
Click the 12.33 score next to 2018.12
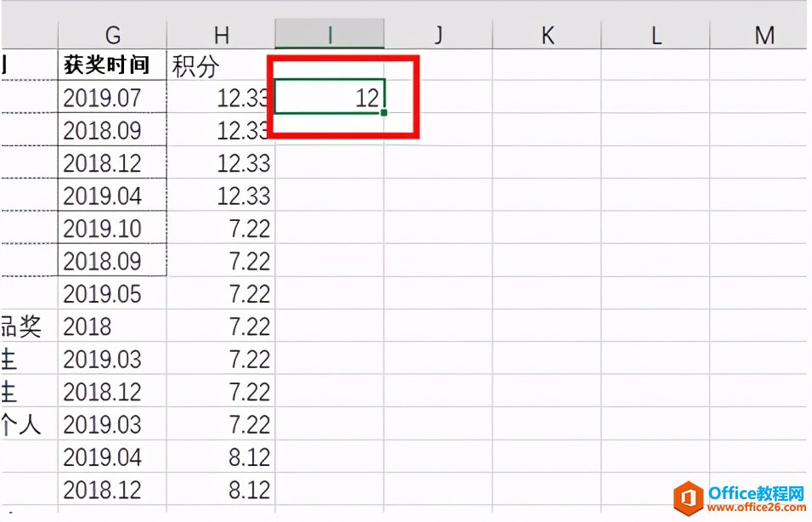221,162
